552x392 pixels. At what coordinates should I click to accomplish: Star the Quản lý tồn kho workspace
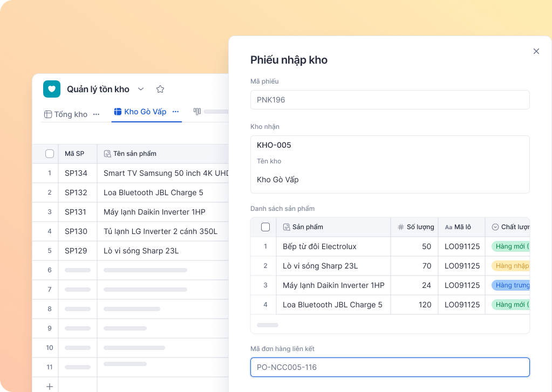[160, 89]
